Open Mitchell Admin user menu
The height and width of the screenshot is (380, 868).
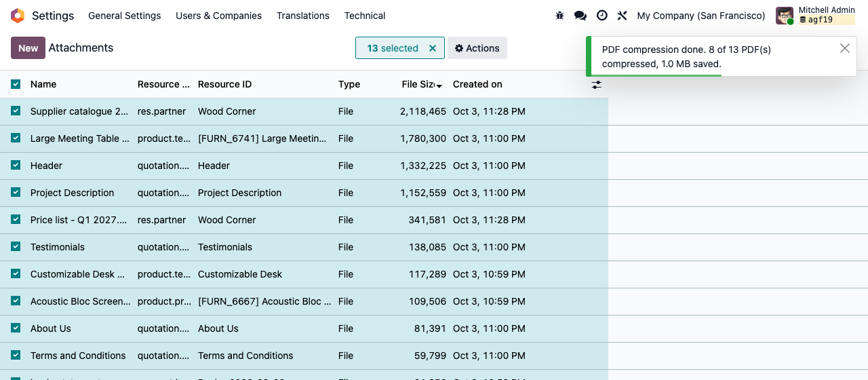pos(816,16)
